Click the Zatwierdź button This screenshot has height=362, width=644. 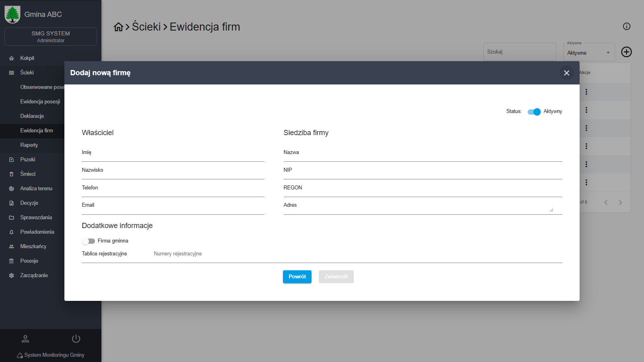point(336,277)
